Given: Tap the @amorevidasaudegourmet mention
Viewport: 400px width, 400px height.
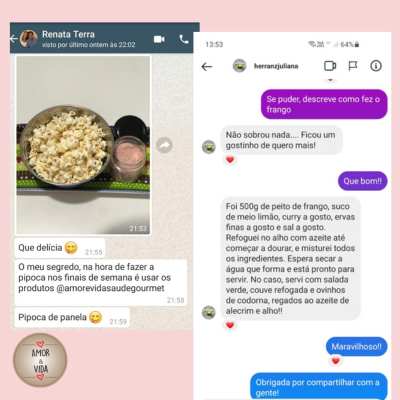Looking at the screenshot, I should (x=110, y=288).
